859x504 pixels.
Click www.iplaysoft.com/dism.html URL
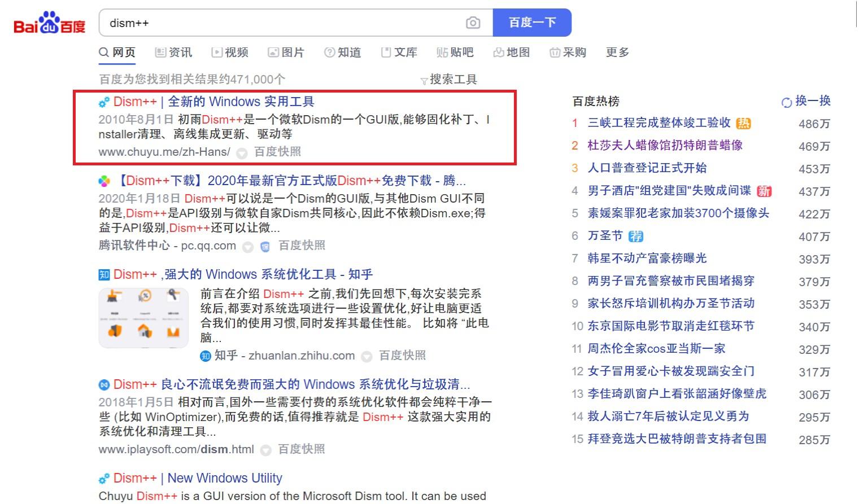click(x=176, y=449)
